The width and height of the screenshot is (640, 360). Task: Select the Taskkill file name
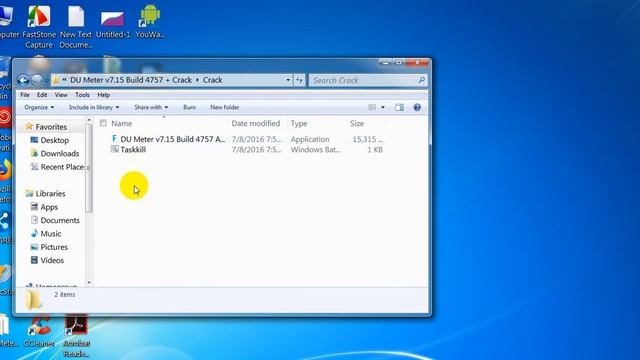[x=133, y=149]
